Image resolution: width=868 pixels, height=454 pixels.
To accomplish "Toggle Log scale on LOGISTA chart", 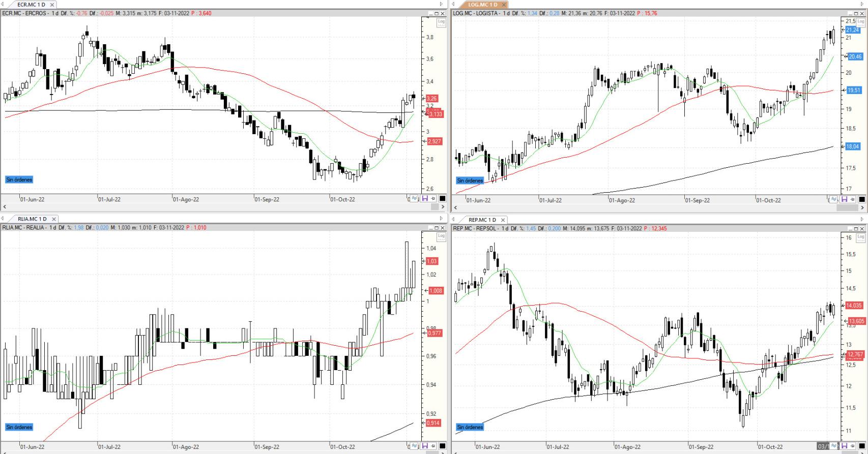I will pos(861,22).
